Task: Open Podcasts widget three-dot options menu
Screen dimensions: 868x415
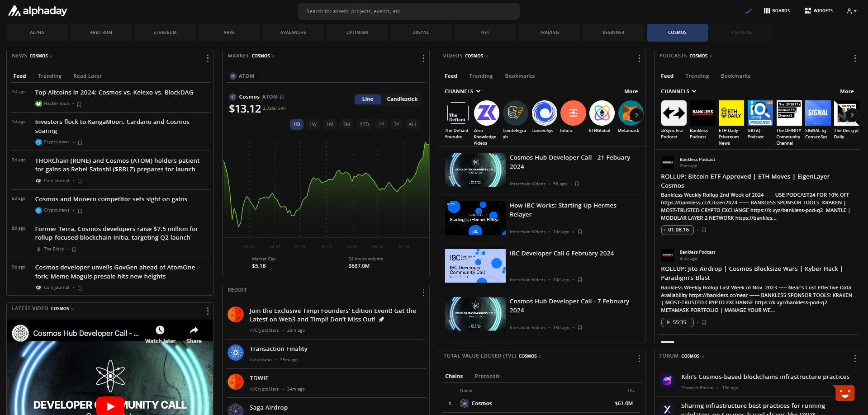Action: [855, 58]
